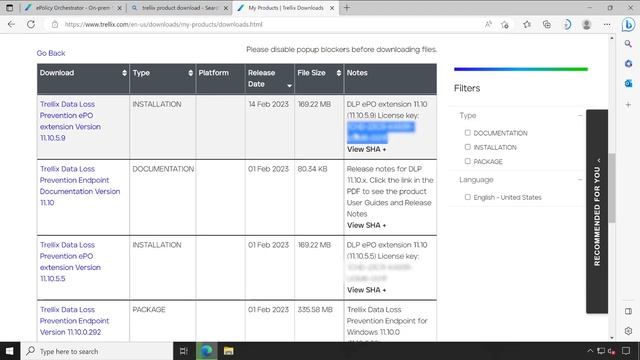Open Microsoft Edge from taskbar
Image resolution: width=640 pixels, height=360 pixels.
206,351
